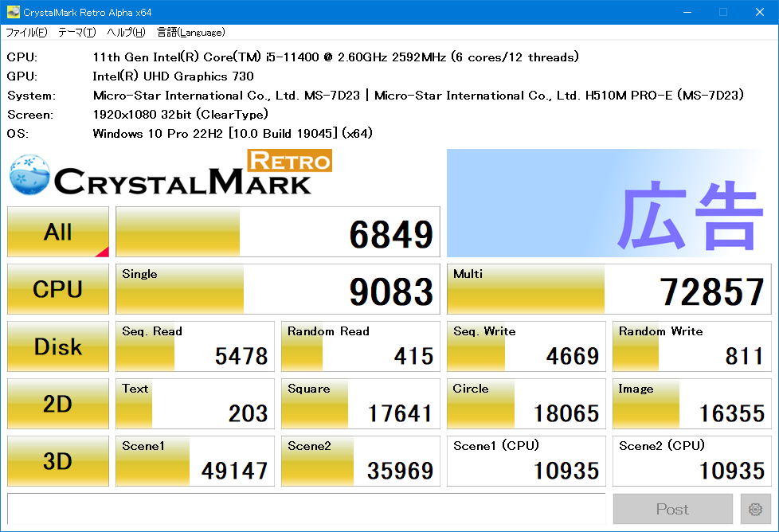Start the 3D benchmark button

tap(58, 461)
